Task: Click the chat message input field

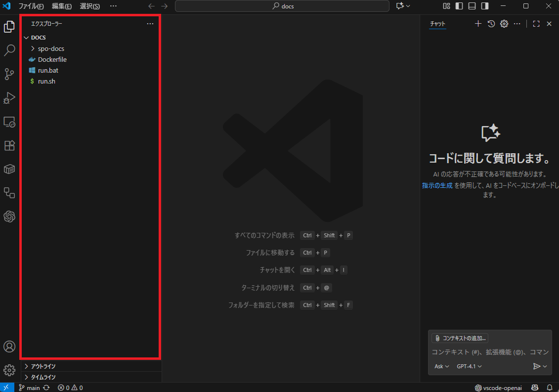Action: pyautogui.click(x=489, y=352)
